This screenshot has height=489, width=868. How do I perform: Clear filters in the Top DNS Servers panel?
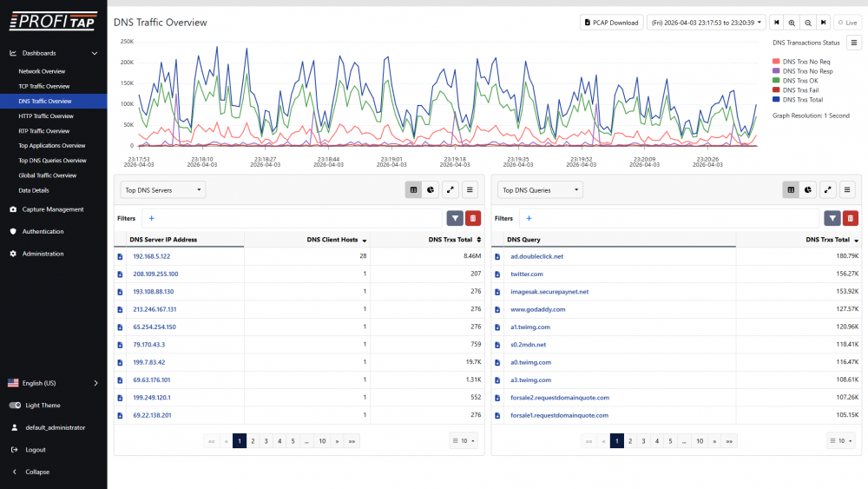(473, 219)
